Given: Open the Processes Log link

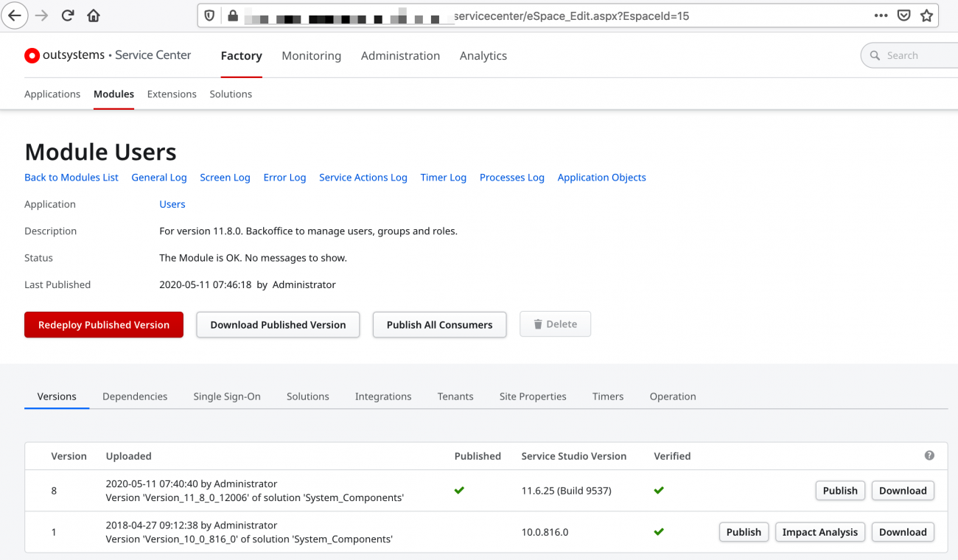Looking at the screenshot, I should coord(511,178).
